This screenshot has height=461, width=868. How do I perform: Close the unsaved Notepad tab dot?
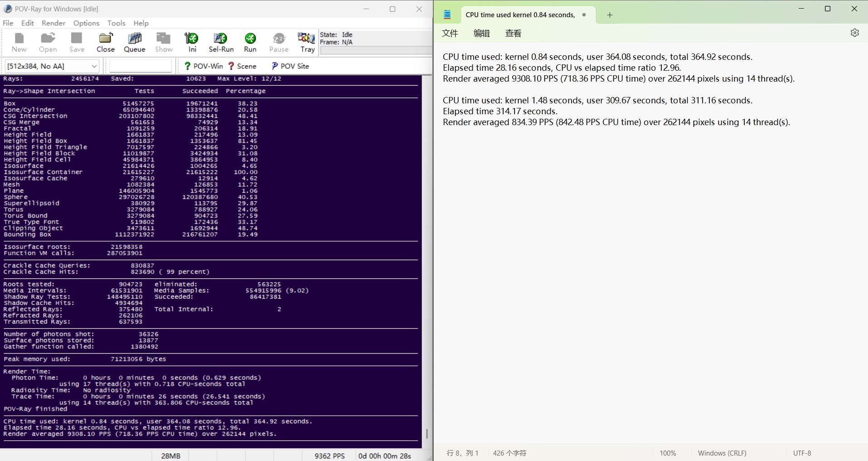click(x=584, y=15)
